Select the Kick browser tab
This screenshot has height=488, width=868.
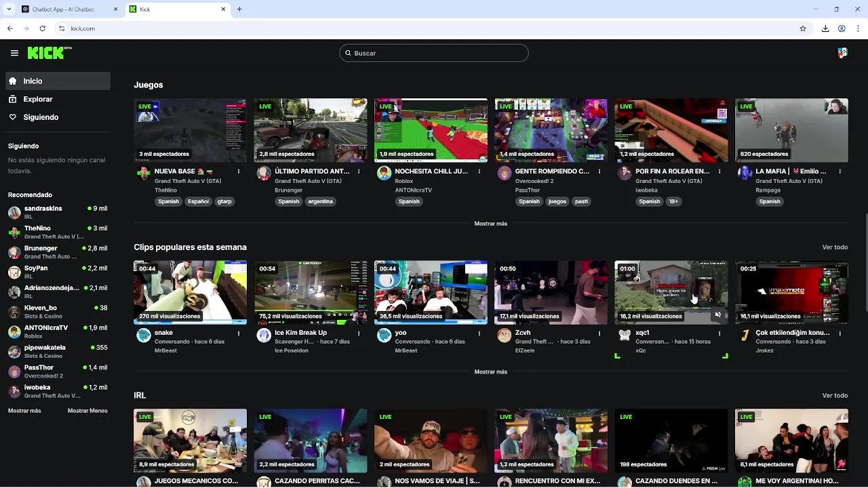point(178,9)
